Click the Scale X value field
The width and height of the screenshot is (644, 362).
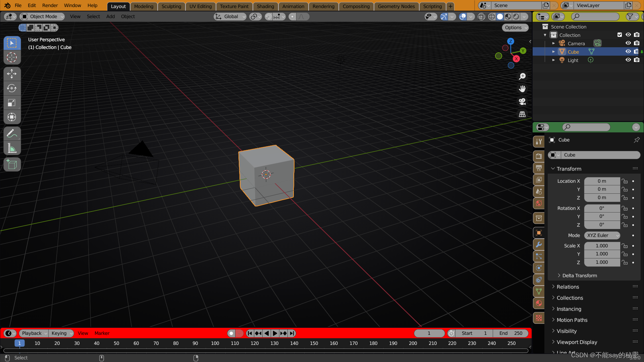tap(602, 246)
